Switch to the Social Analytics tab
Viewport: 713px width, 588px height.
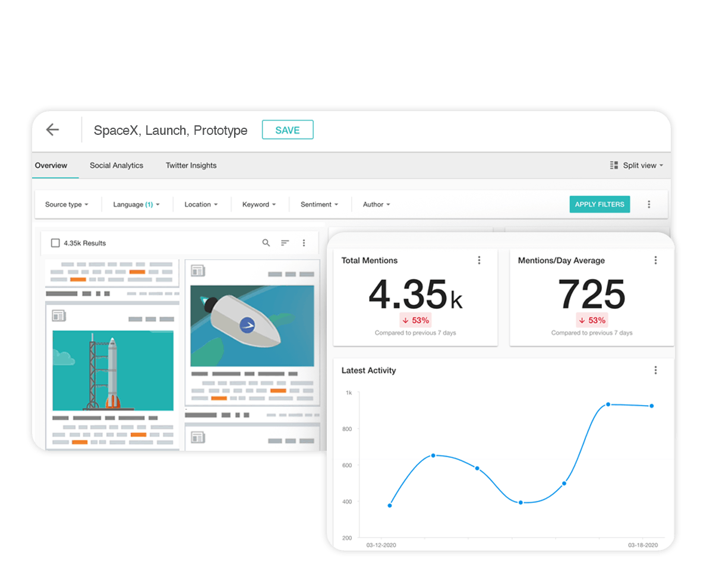(x=116, y=165)
